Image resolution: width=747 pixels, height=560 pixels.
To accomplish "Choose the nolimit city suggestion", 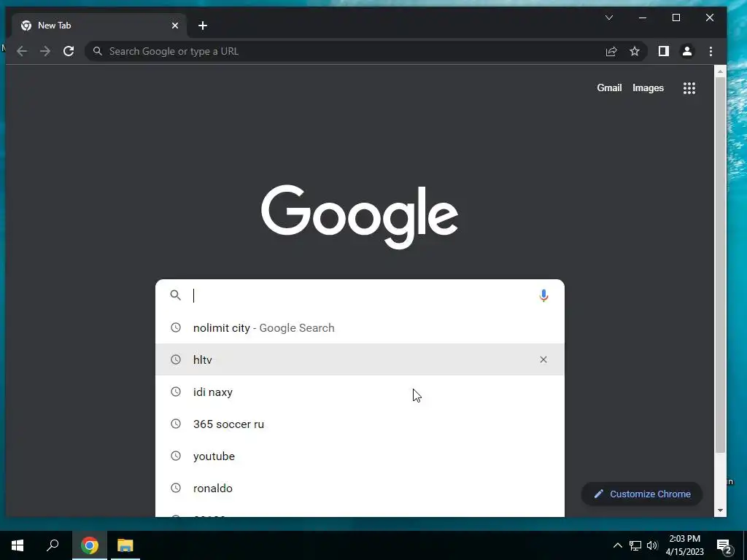I will point(360,327).
